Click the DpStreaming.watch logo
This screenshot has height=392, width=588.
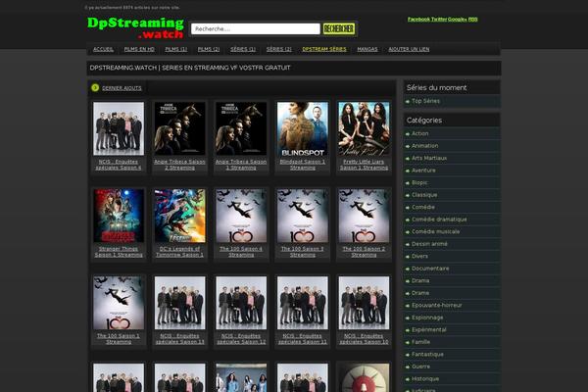[135, 28]
